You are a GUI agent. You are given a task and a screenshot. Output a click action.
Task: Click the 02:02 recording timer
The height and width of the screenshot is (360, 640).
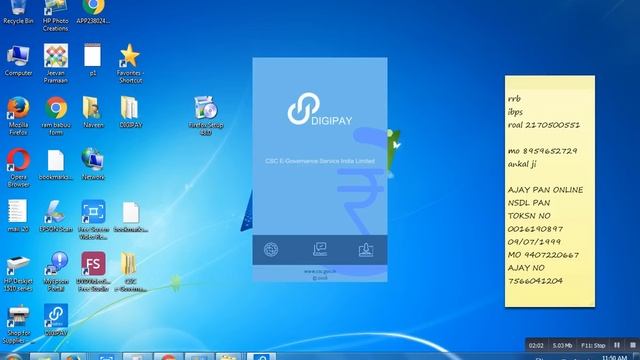click(536, 345)
